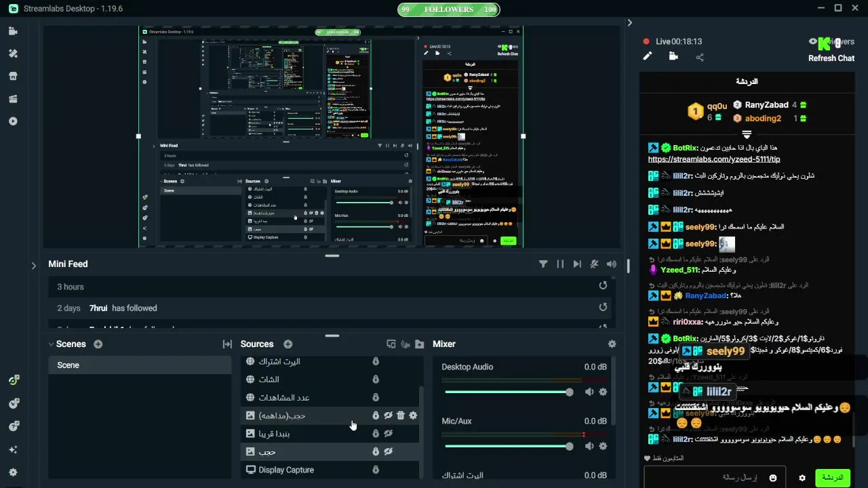This screenshot has height=488, width=868.
Task: Toggle visibility of the حجب source
Action: click(x=389, y=451)
